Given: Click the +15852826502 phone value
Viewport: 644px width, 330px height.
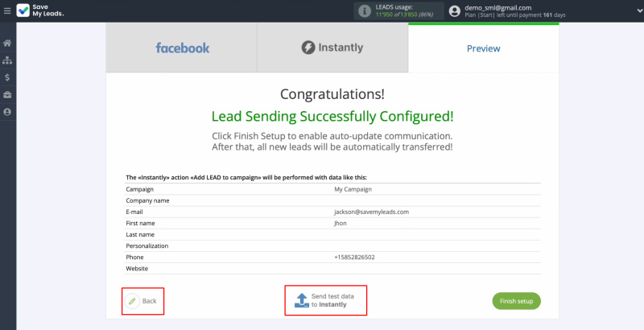Looking at the screenshot, I should [x=354, y=257].
